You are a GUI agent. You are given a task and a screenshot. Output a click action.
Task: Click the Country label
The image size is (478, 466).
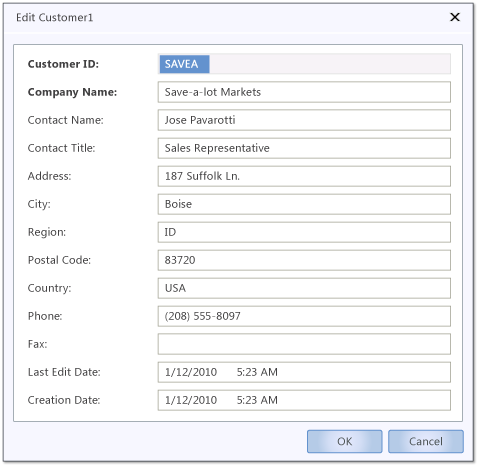(x=49, y=288)
